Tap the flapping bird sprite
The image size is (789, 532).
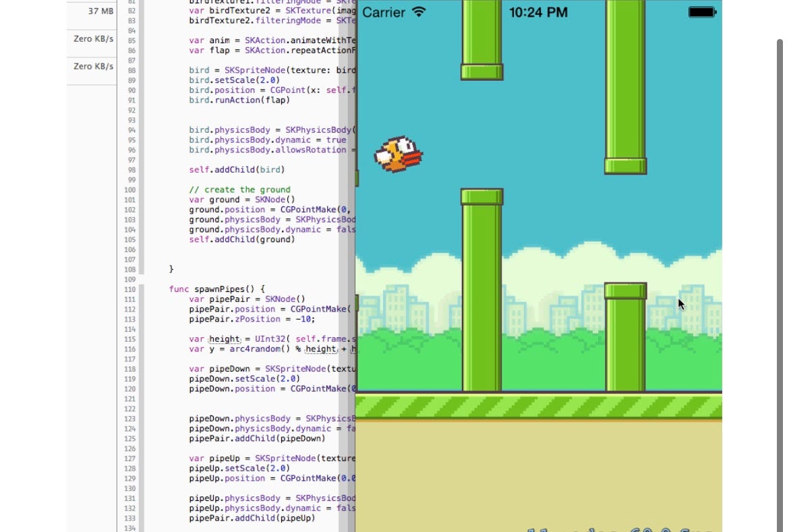point(398,154)
